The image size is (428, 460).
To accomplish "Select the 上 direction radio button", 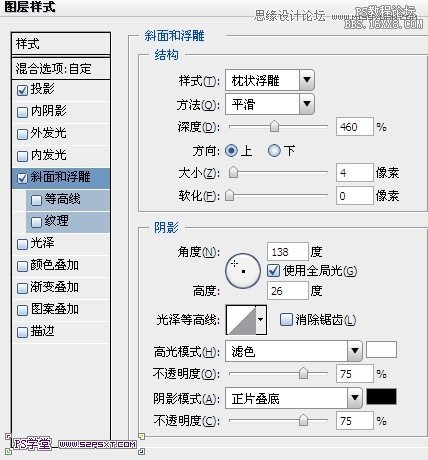I will point(231,151).
